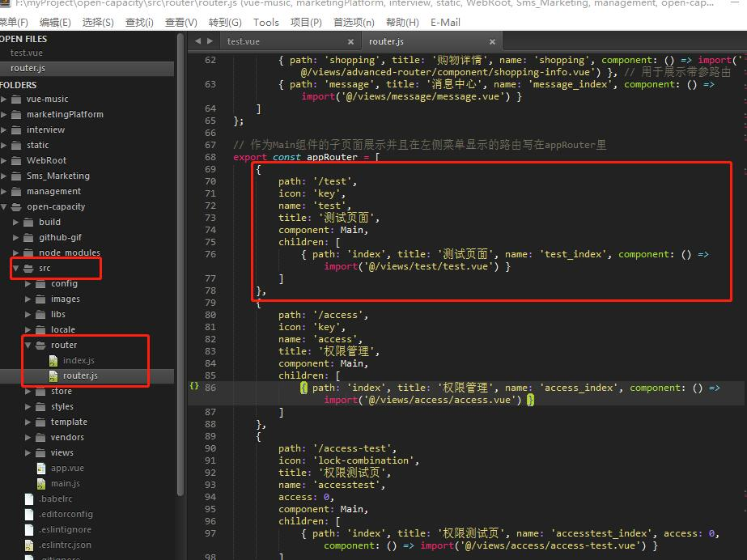
Task: Open the 帮助(H) menu
Action: tap(402, 23)
